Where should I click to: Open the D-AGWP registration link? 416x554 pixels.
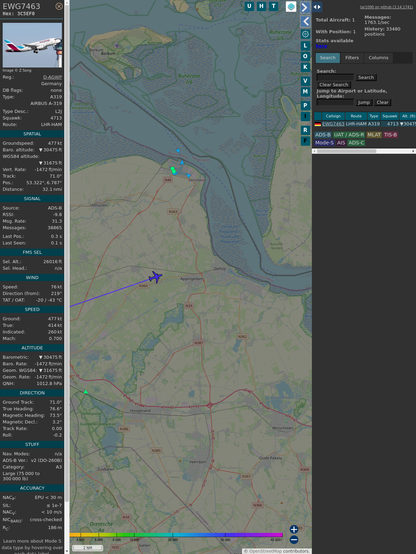coord(52,77)
